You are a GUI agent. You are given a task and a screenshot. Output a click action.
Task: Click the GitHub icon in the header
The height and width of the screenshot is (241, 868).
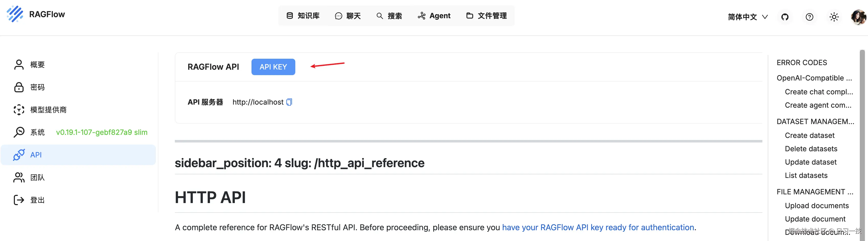(x=785, y=17)
